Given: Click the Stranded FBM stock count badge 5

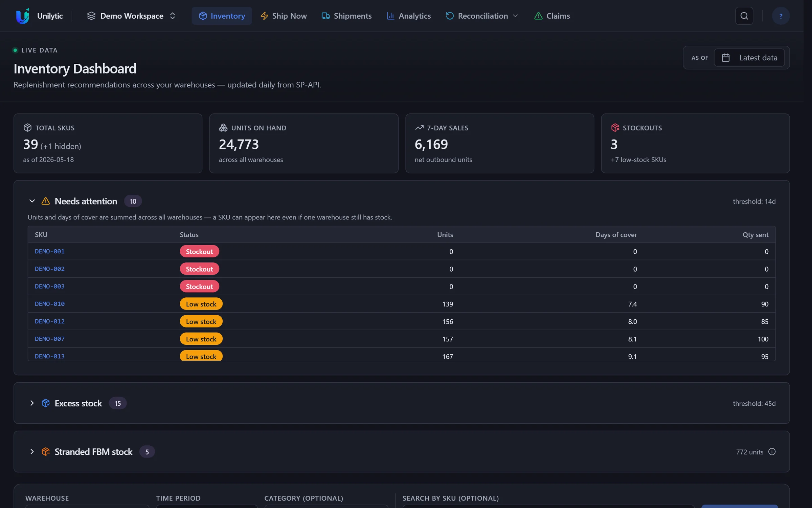Looking at the screenshot, I should pyautogui.click(x=147, y=451).
